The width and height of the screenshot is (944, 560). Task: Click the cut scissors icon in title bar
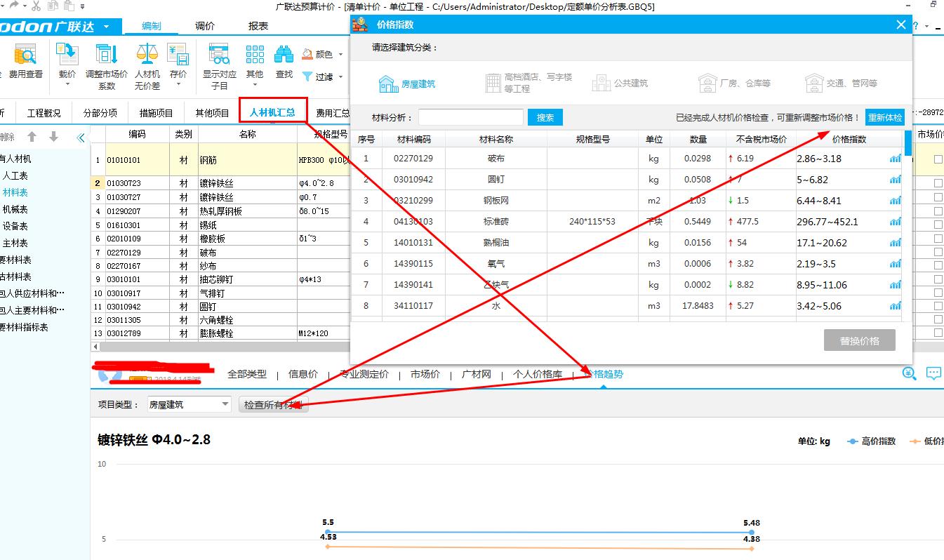[36, 6]
